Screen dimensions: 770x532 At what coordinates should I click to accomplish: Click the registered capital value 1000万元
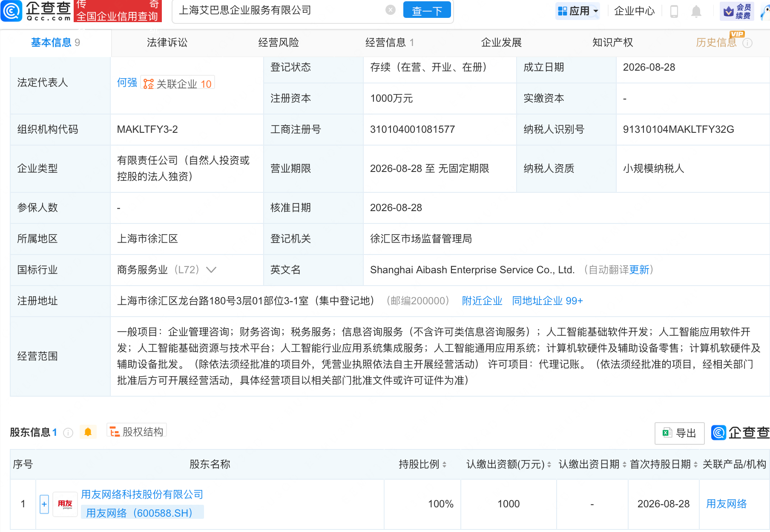(x=391, y=98)
